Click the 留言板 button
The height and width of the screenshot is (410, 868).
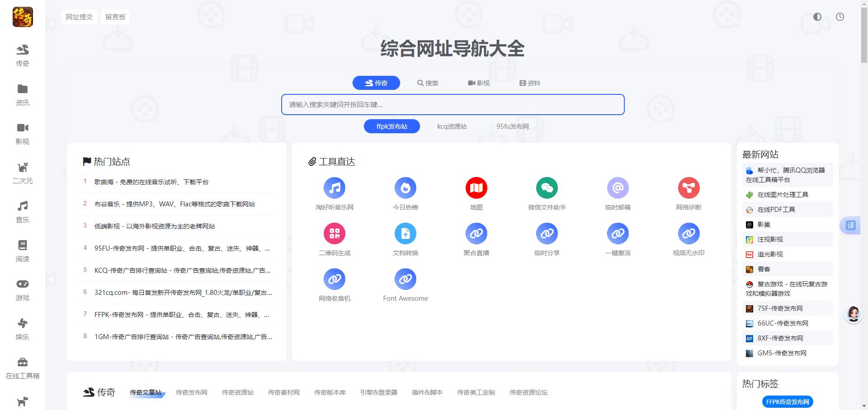[115, 17]
